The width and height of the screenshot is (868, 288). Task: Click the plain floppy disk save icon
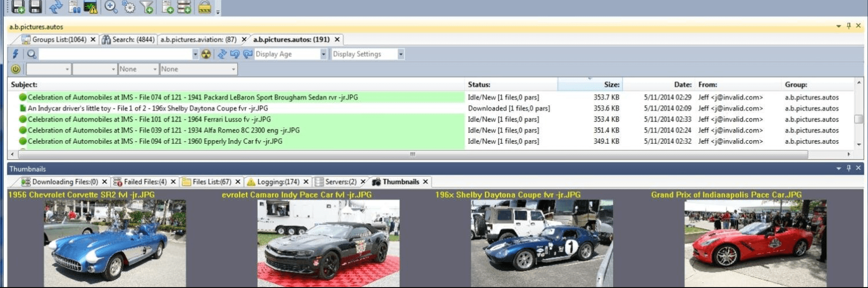point(35,7)
